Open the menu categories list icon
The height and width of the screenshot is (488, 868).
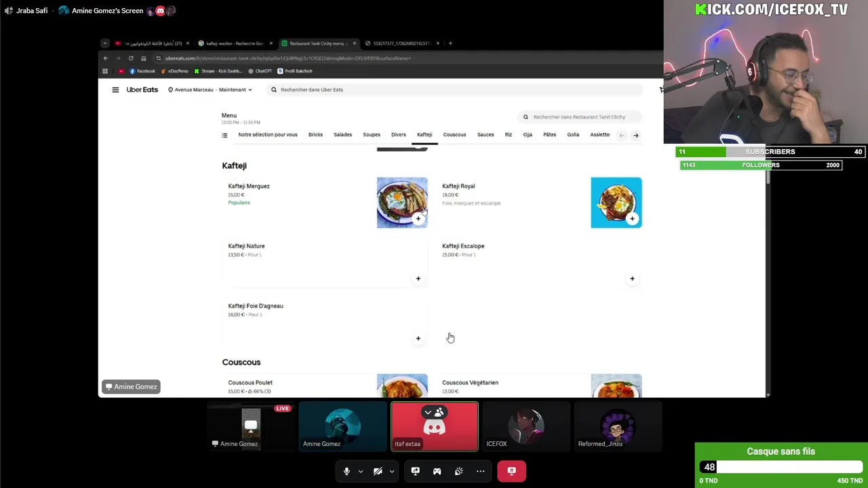(x=224, y=135)
